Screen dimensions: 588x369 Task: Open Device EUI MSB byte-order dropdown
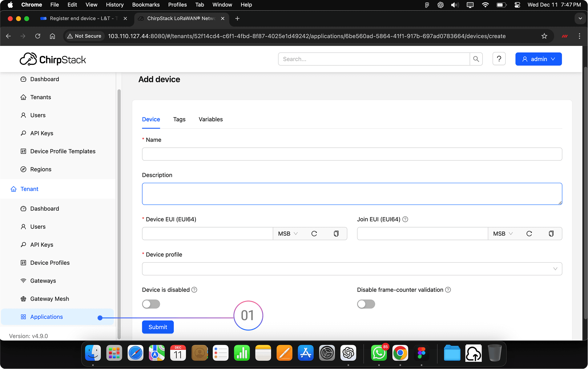point(288,234)
